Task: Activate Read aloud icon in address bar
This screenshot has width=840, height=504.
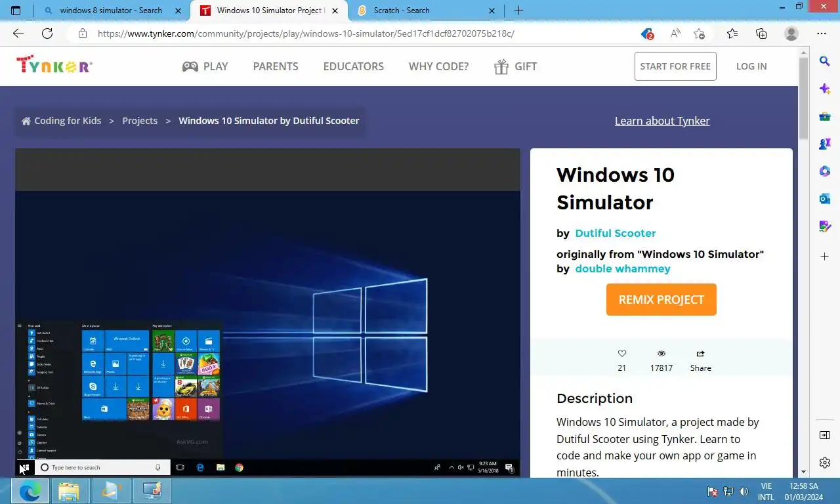Action: 675,33
